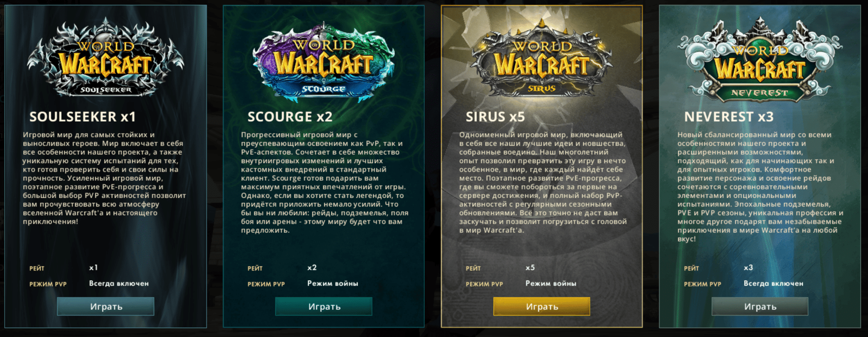The height and width of the screenshot is (337, 868).
Task: Click the Soulseeker World of Warcraft logo
Action: [106, 58]
